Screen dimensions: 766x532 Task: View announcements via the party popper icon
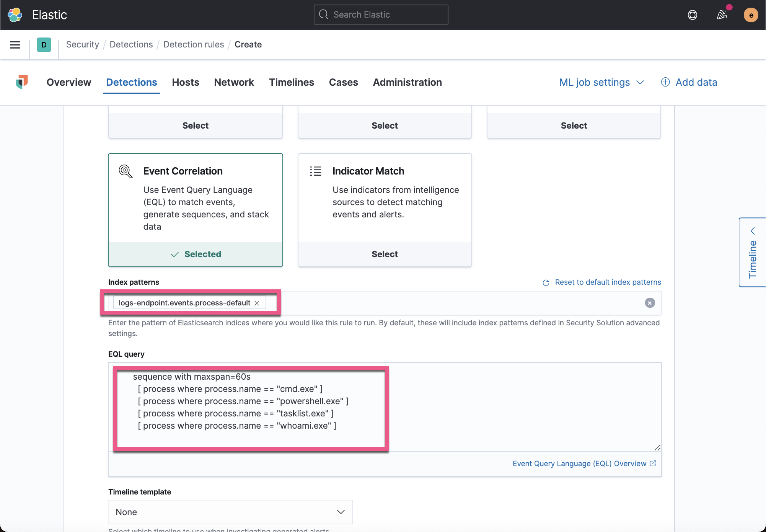pos(722,15)
